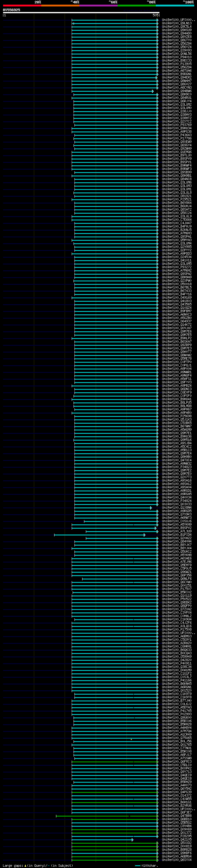The width and height of the screenshot is (197, 868).
Task: Select the UniRef100_P41745 label
Action: coord(176,711)
